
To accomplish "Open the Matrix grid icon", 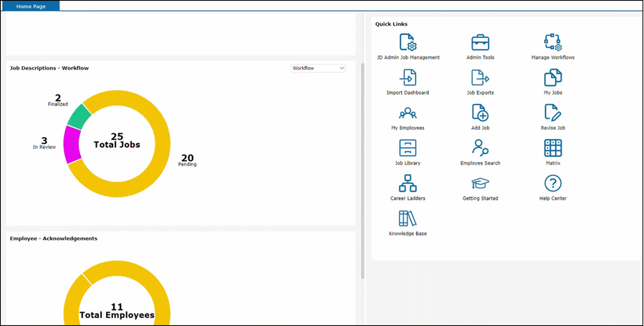I will 552,148.
